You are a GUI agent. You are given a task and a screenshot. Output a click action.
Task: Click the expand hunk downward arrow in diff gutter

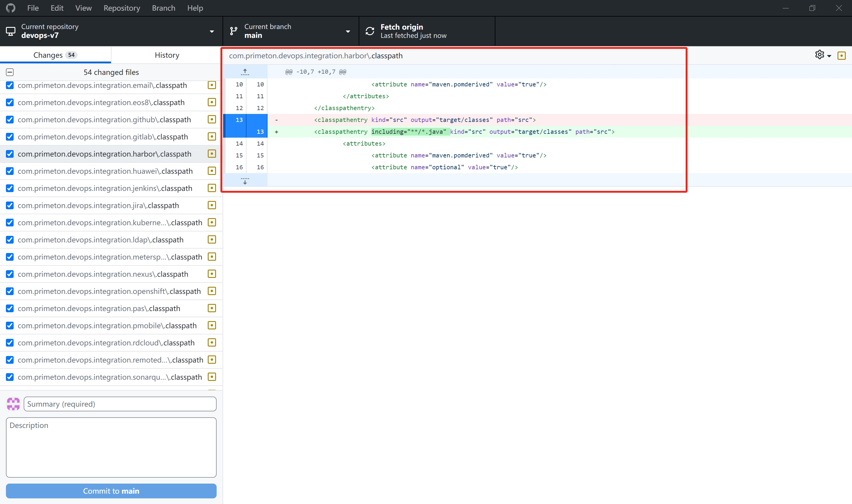click(x=244, y=181)
